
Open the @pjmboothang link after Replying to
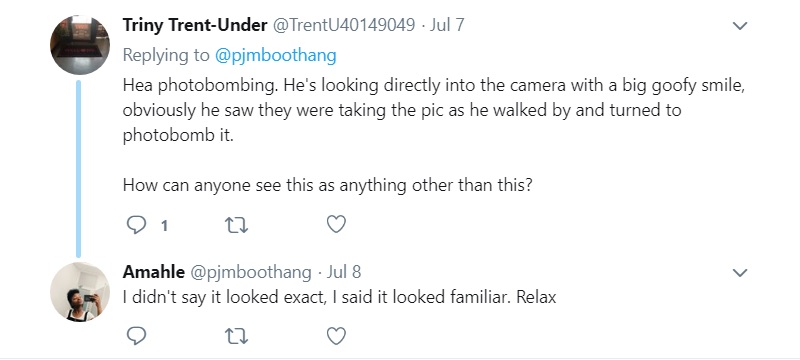(276, 56)
